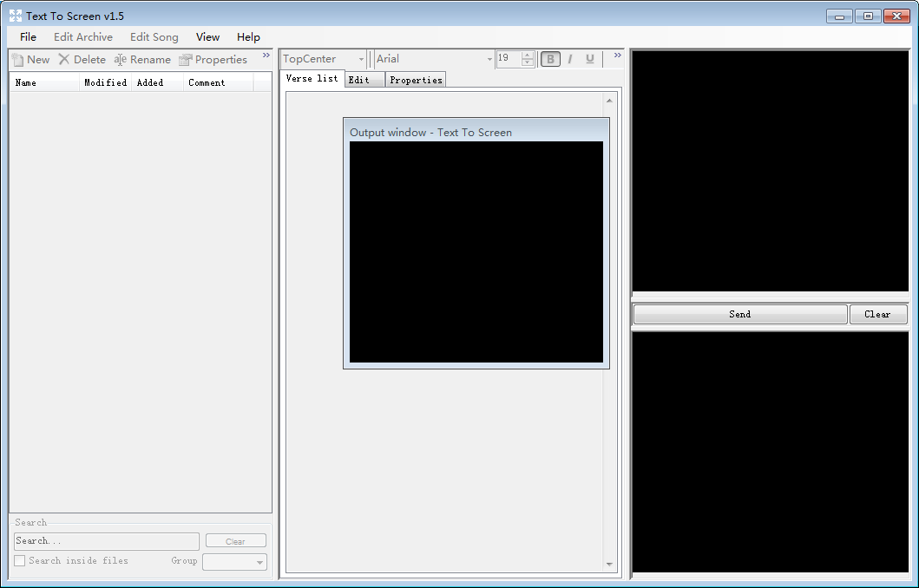Open the Edit Archive menu
The width and height of the screenshot is (919, 588).
point(83,37)
